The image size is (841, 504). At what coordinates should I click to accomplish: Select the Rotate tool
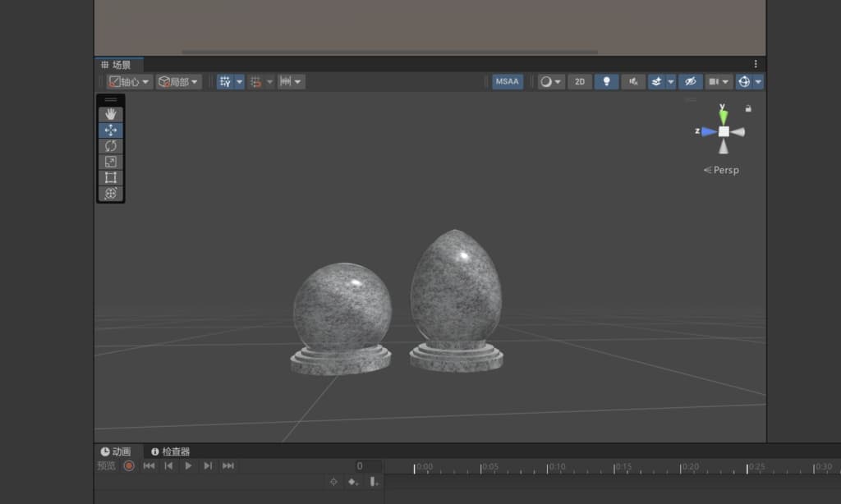111,146
